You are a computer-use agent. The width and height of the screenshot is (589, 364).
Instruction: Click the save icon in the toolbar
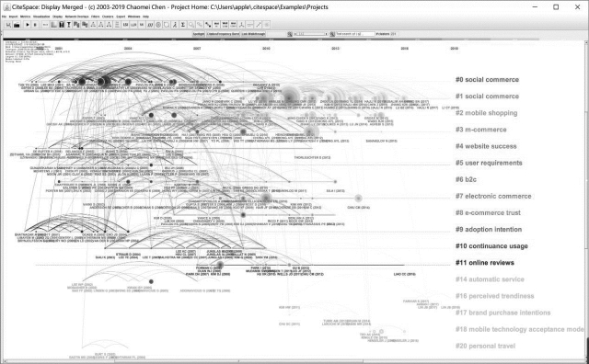[8, 25]
